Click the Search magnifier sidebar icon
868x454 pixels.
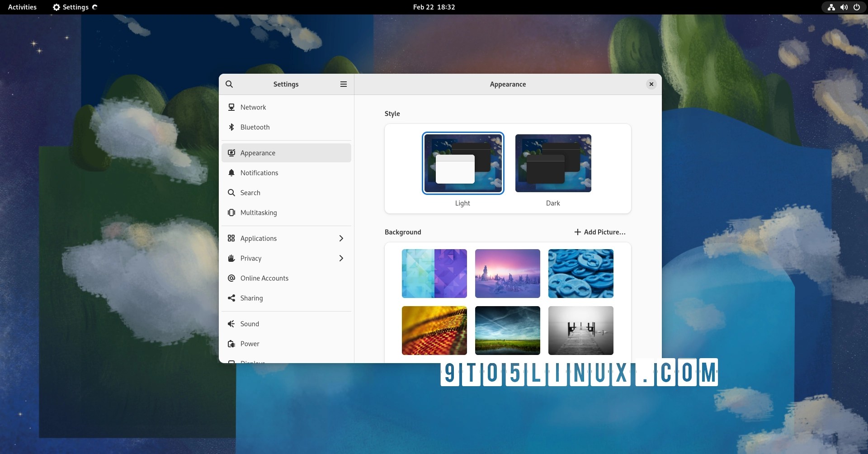(x=231, y=193)
